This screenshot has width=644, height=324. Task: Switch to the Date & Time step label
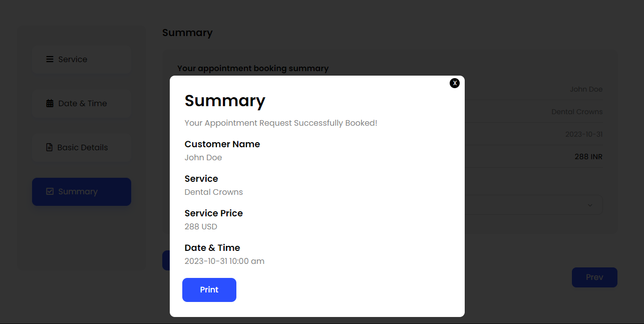pos(83,103)
